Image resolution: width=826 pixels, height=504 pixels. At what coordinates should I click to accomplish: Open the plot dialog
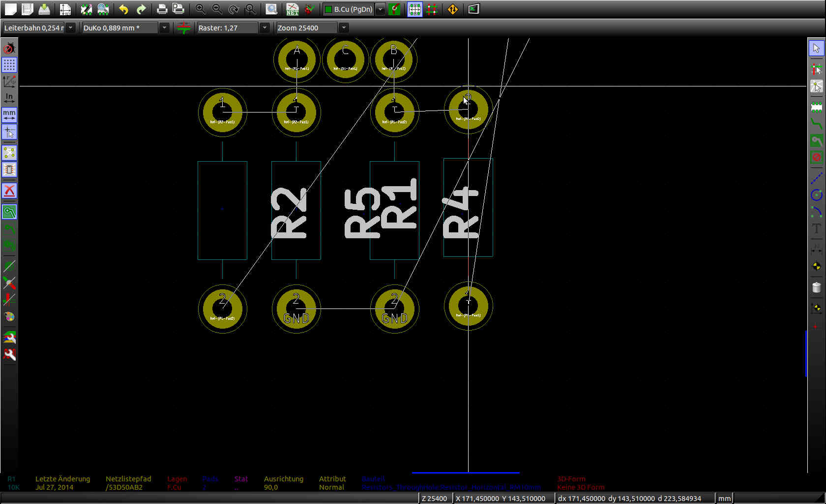pos(178,9)
